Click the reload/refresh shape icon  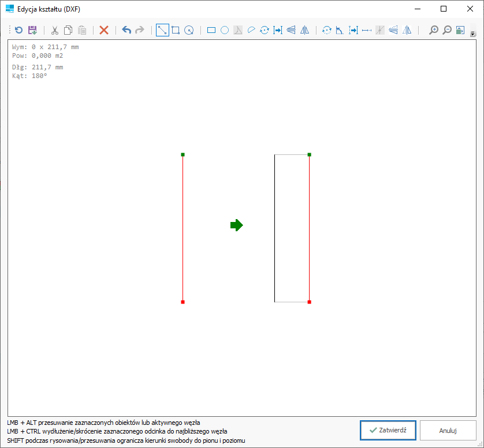pos(19,30)
